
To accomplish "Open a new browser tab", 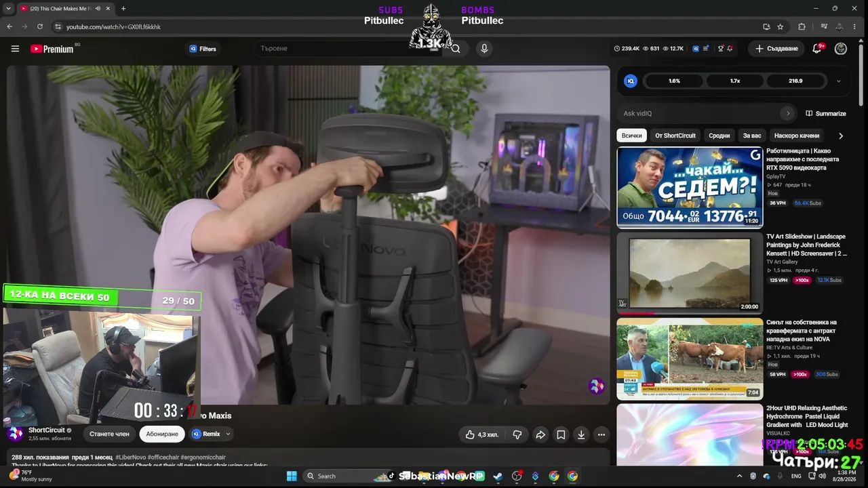I will click(123, 9).
